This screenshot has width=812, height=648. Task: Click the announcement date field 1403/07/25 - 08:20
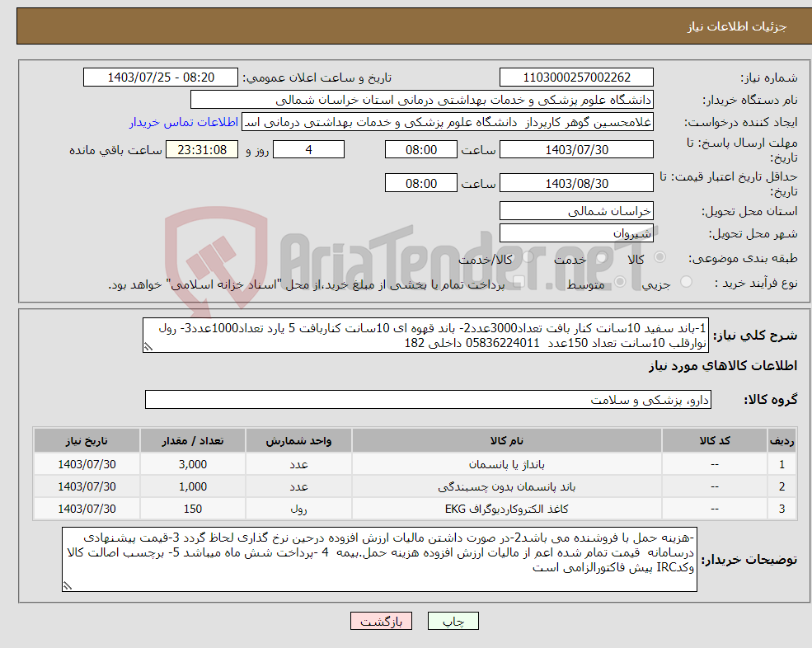pos(161,77)
